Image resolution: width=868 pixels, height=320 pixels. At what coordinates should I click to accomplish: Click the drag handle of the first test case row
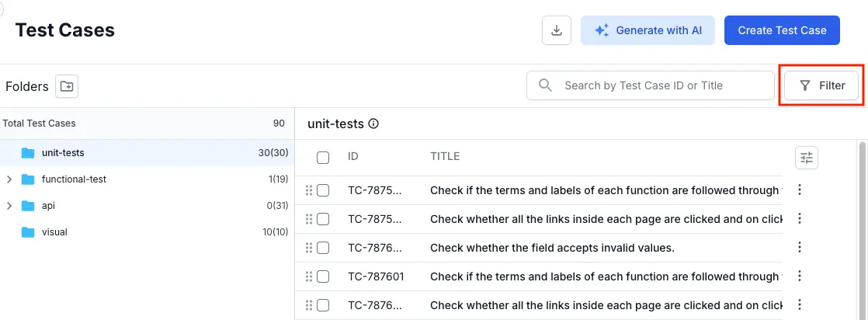coord(309,190)
